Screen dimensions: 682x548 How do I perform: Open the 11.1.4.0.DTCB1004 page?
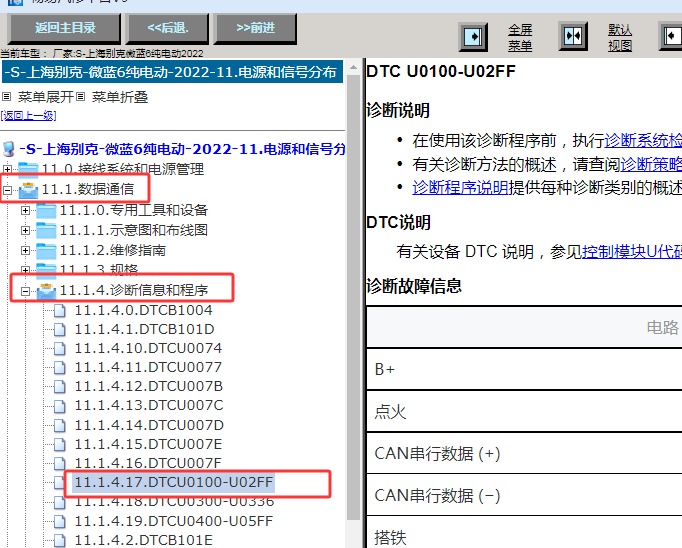pyautogui.click(x=144, y=310)
